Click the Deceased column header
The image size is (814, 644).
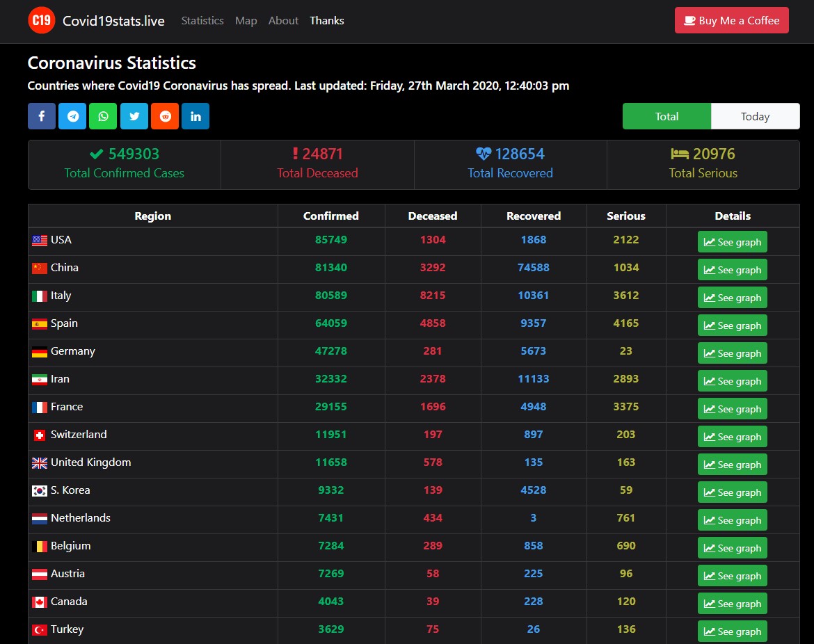pos(433,216)
